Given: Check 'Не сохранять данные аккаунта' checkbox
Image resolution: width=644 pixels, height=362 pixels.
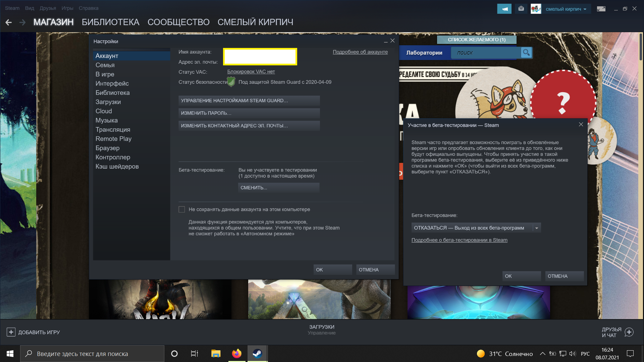Looking at the screenshot, I should point(182,209).
